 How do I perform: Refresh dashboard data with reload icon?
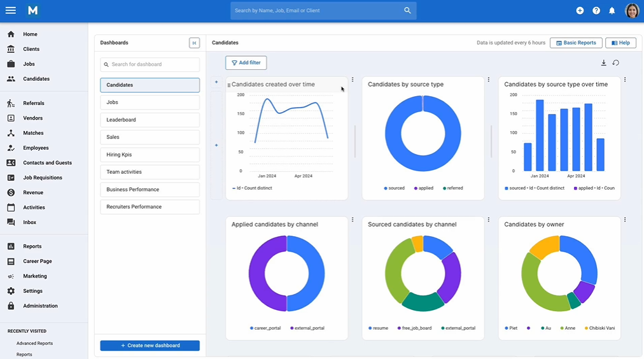point(615,63)
